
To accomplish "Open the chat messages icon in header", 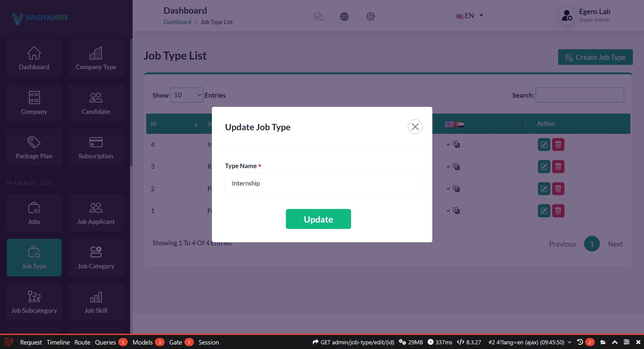I will 318,16.
